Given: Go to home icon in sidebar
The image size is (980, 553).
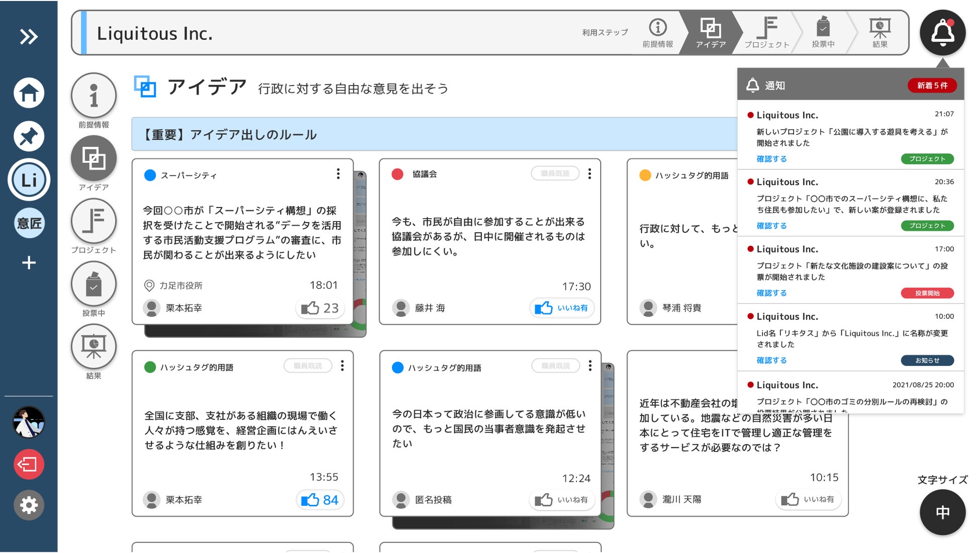Looking at the screenshot, I should click(29, 93).
